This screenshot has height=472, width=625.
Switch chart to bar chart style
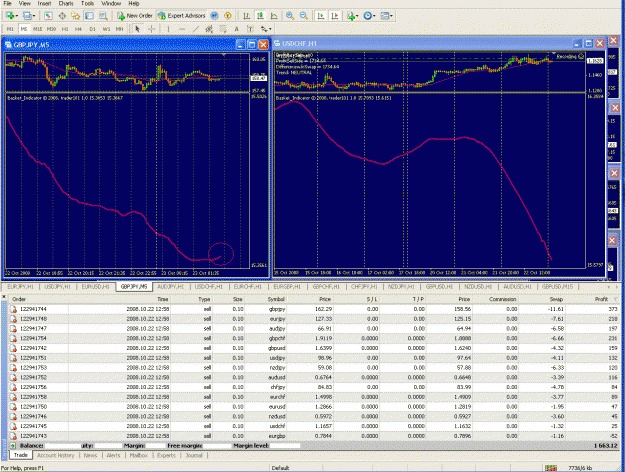pyautogui.click(x=247, y=16)
